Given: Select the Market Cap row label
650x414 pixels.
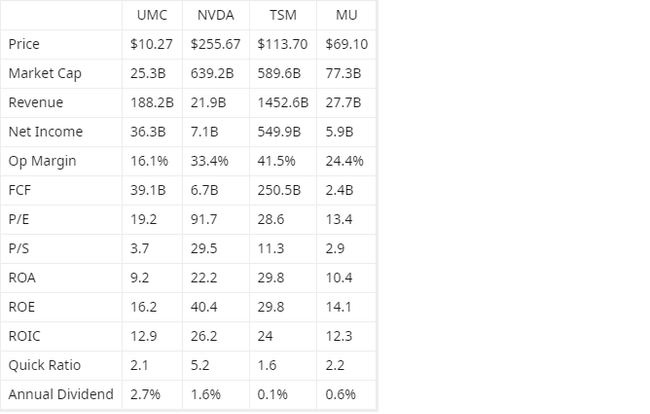Looking at the screenshot, I should click(x=44, y=73).
